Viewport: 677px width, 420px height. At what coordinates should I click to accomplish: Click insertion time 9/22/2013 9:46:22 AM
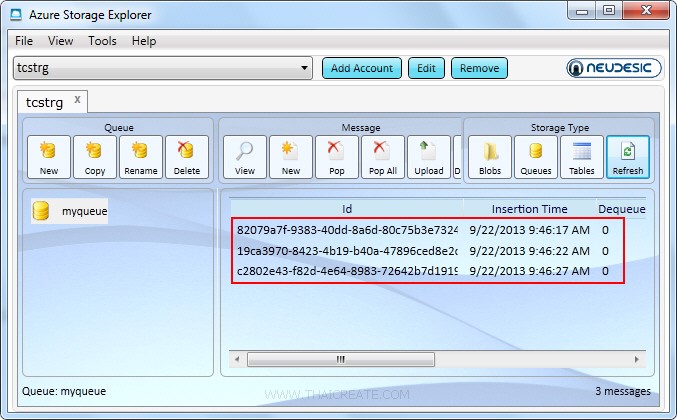click(x=529, y=251)
